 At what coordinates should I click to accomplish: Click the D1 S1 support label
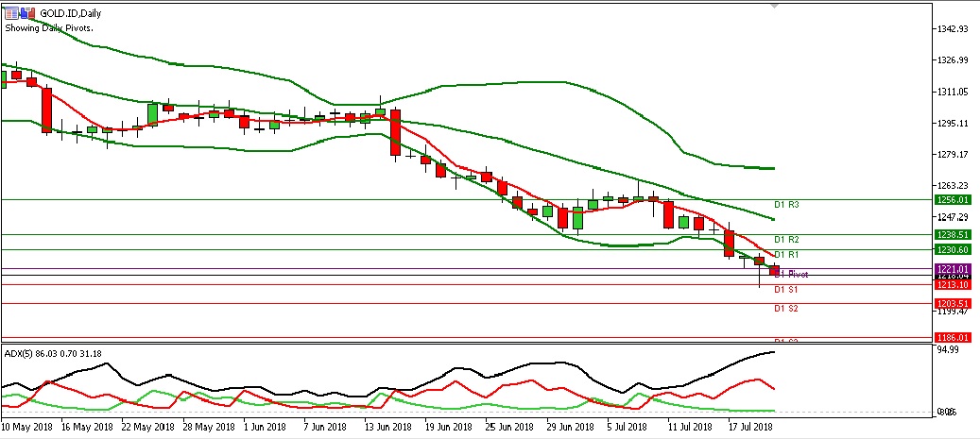(x=787, y=290)
